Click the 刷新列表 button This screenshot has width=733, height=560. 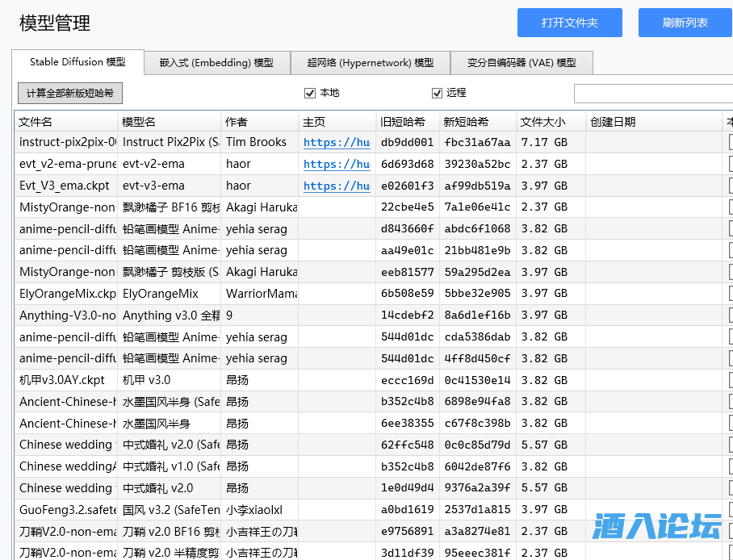pos(685,23)
